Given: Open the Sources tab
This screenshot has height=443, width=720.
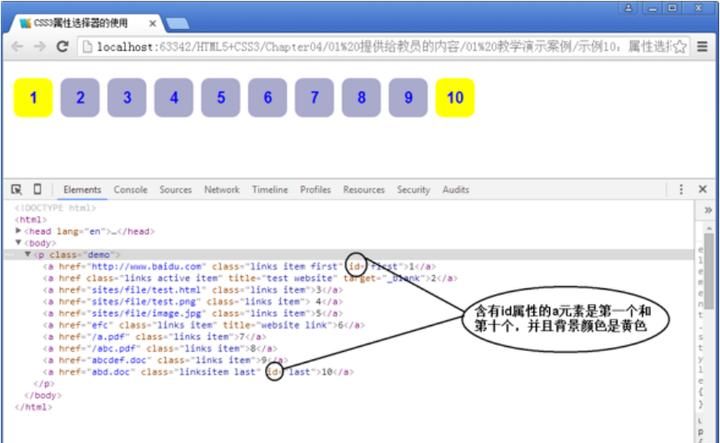Looking at the screenshot, I should pyautogui.click(x=175, y=190).
